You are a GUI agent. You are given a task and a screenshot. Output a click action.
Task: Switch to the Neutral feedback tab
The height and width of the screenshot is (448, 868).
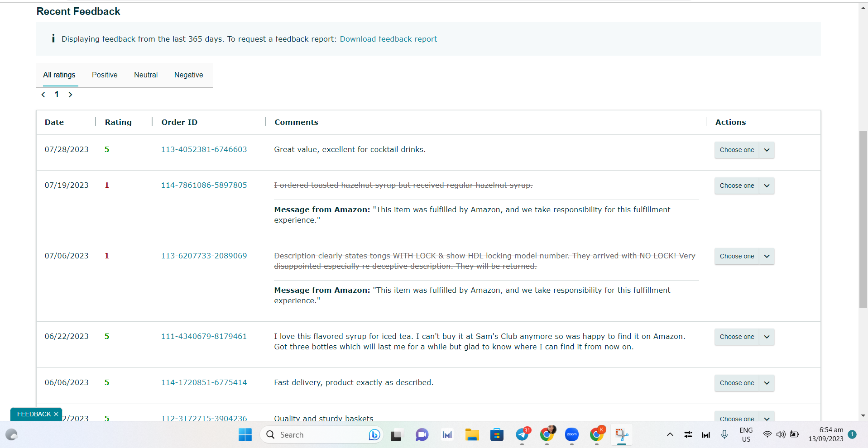[x=146, y=75]
